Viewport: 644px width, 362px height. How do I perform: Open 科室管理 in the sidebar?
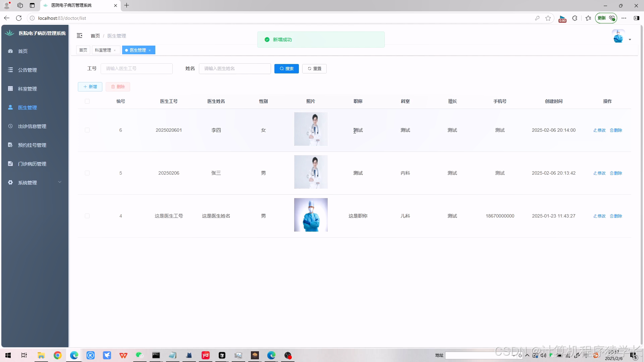(x=35, y=89)
